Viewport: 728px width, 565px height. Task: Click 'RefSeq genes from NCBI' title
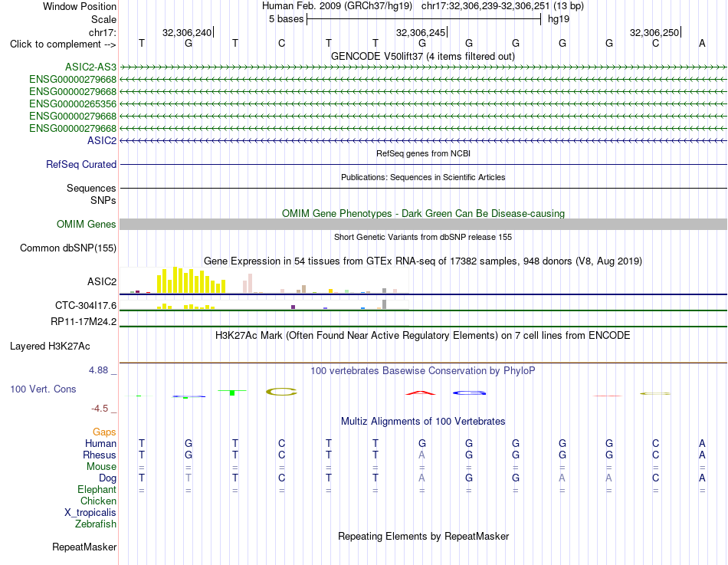tap(423, 153)
